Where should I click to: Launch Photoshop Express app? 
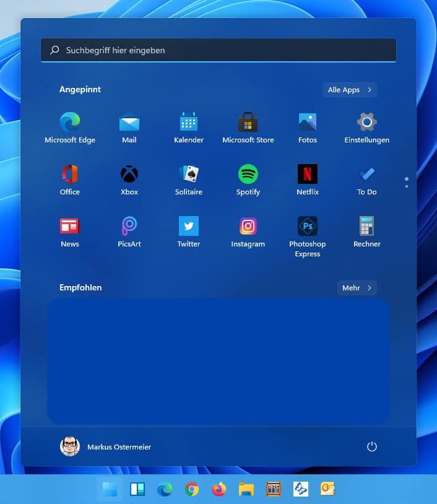click(308, 227)
